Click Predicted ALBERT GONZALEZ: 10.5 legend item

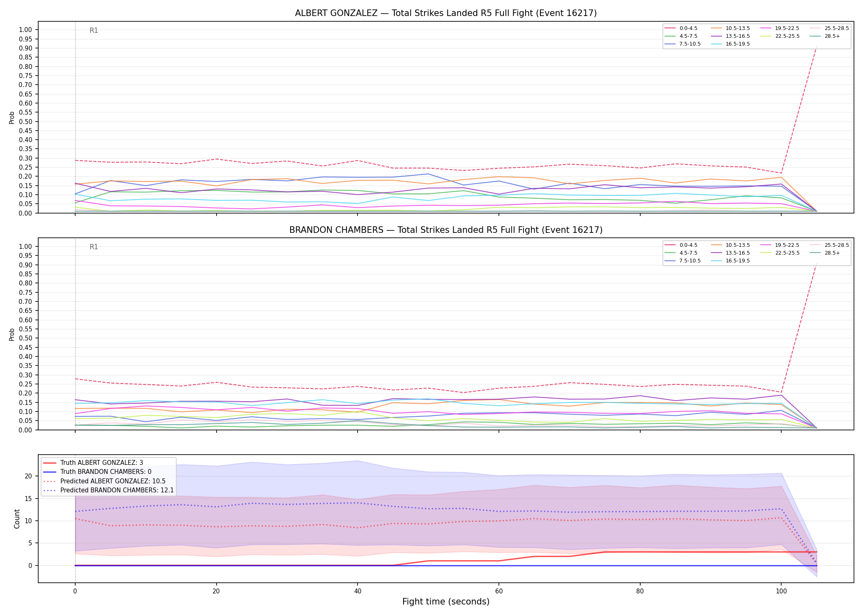[x=104, y=481]
